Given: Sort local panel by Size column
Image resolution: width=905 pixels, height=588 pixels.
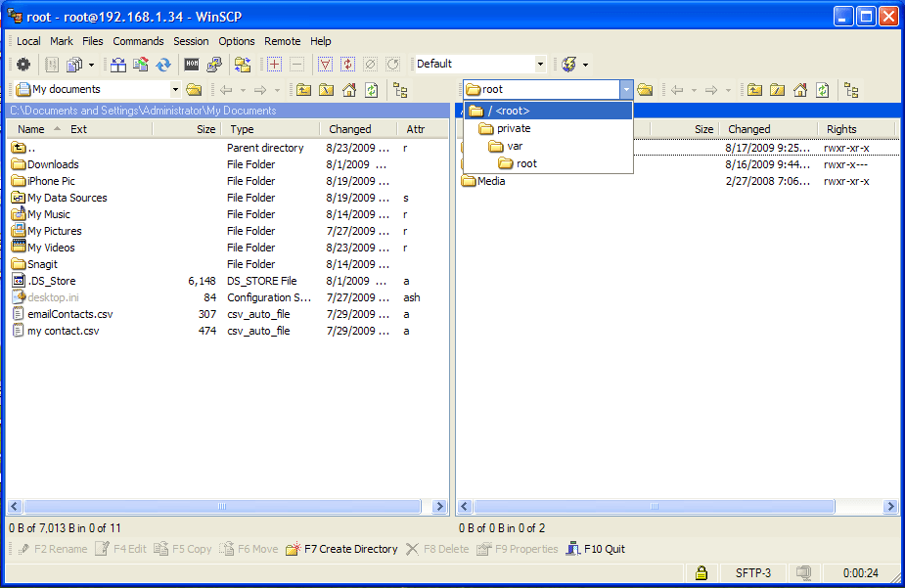Looking at the screenshot, I should pos(205,129).
